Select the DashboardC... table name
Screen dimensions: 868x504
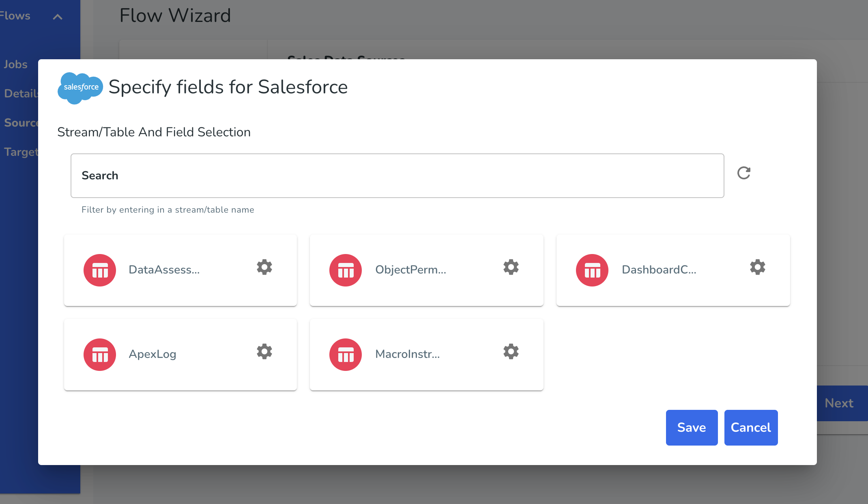659,270
